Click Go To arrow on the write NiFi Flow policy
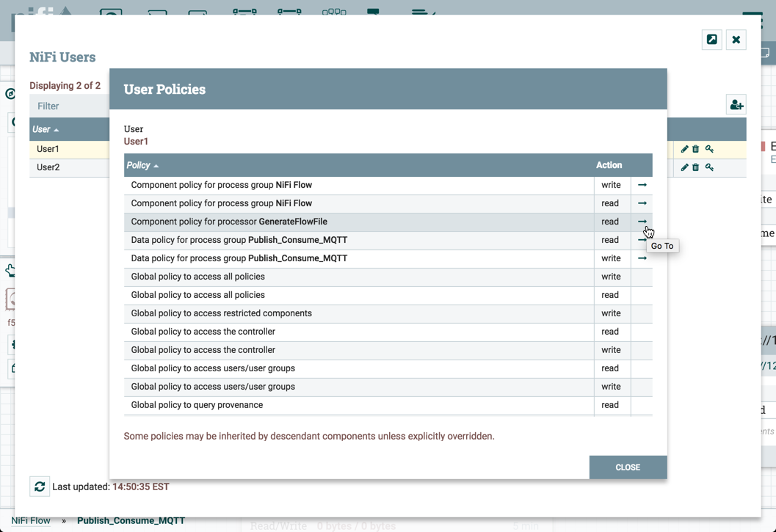 click(x=642, y=185)
